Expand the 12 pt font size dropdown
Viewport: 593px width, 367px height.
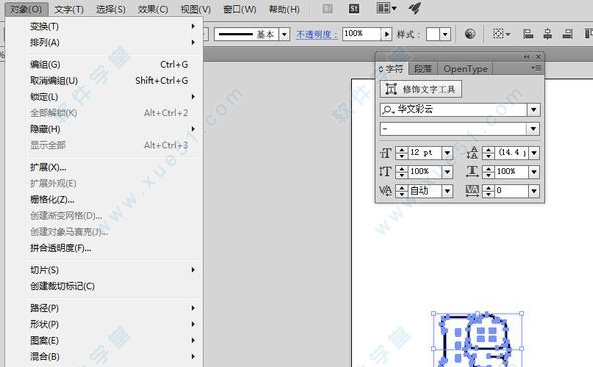tap(447, 153)
